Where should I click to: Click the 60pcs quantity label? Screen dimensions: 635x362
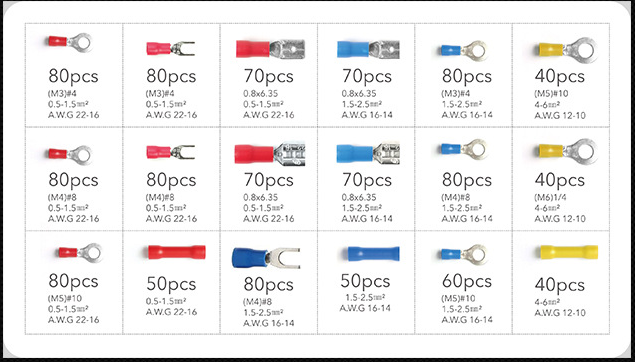coord(467,281)
